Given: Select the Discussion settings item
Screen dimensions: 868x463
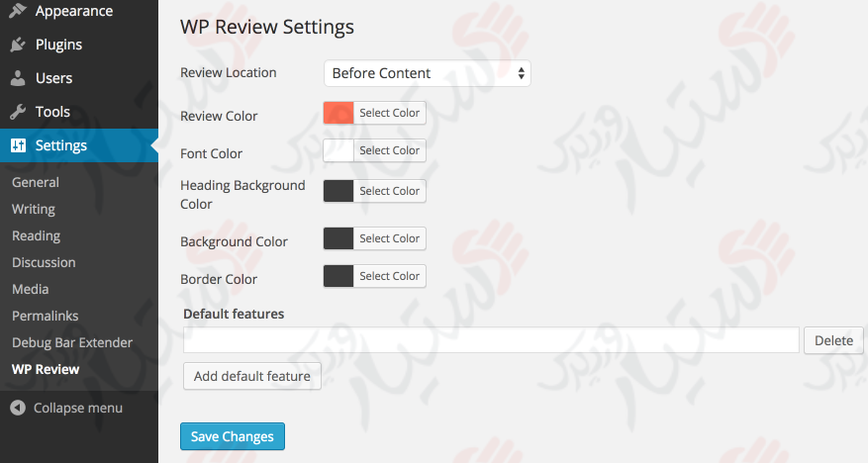Looking at the screenshot, I should tap(44, 262).
